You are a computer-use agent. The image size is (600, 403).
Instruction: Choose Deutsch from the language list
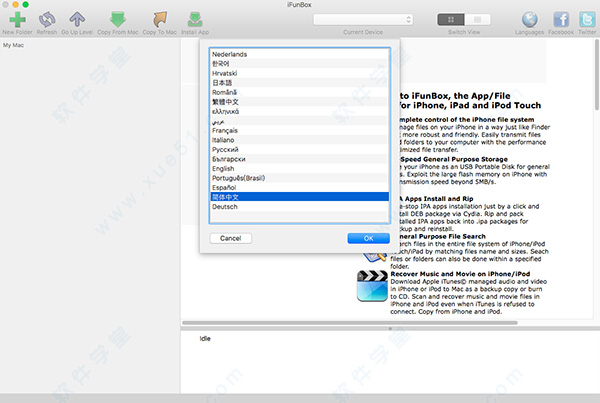click(227, 206)
